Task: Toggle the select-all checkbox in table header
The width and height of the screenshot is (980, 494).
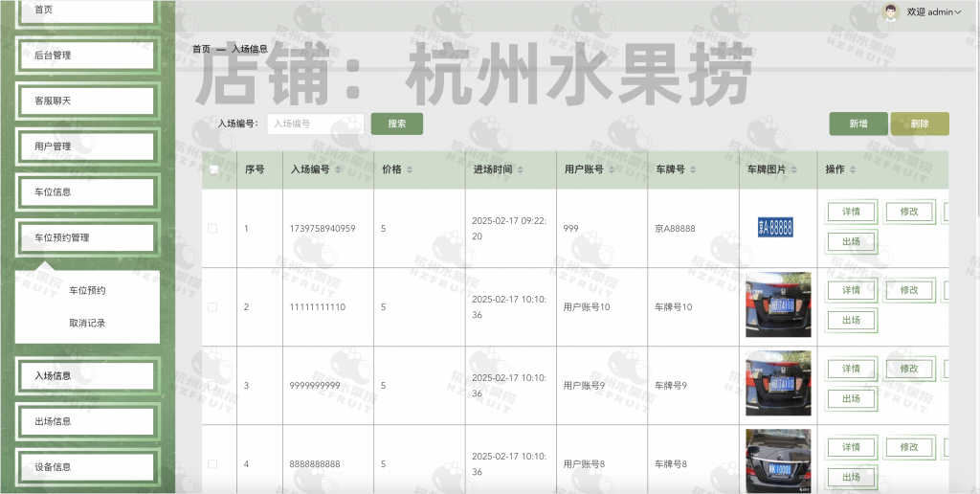Action: pyautogui.click(x=213, y=169)
